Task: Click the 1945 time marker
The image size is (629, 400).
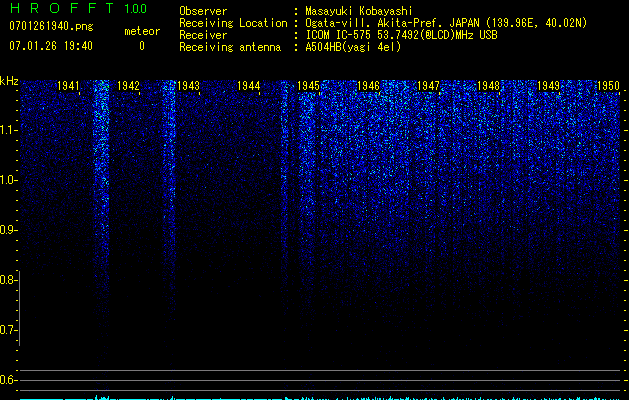Action: tap(308, 86)
